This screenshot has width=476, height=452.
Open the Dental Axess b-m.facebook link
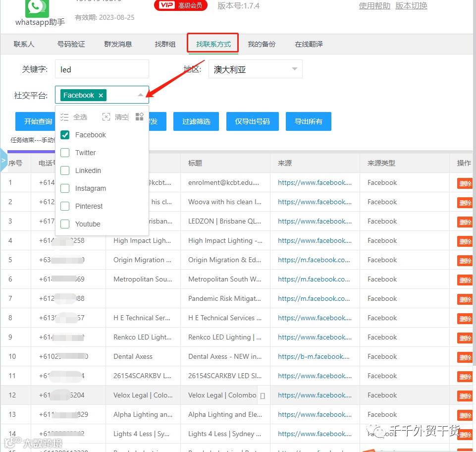314,357
